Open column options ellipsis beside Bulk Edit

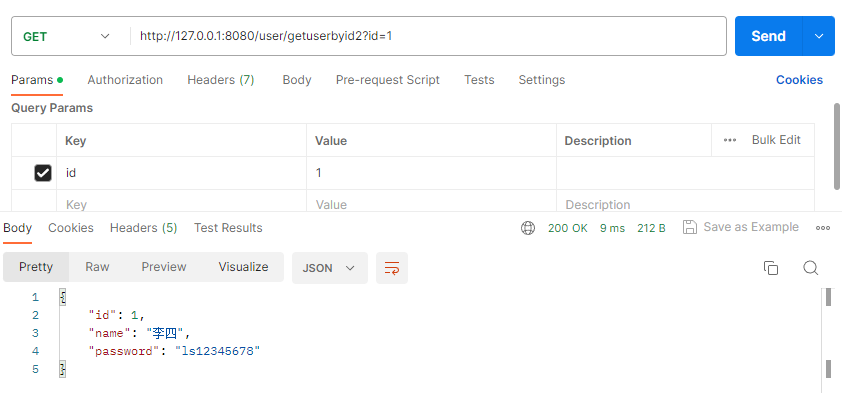point(729,140)
